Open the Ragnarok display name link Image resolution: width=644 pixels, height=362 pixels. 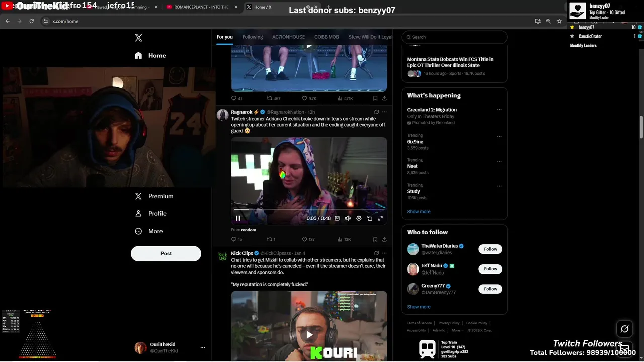point(242,112)
